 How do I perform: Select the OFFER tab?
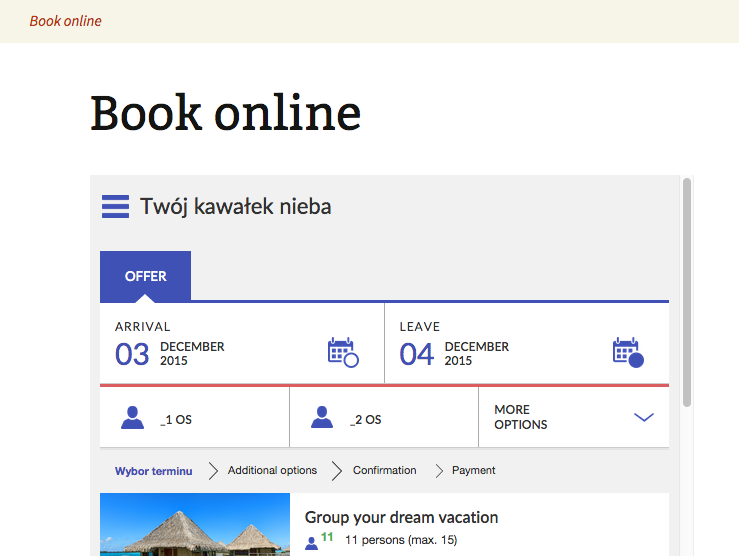coord(146,276)
